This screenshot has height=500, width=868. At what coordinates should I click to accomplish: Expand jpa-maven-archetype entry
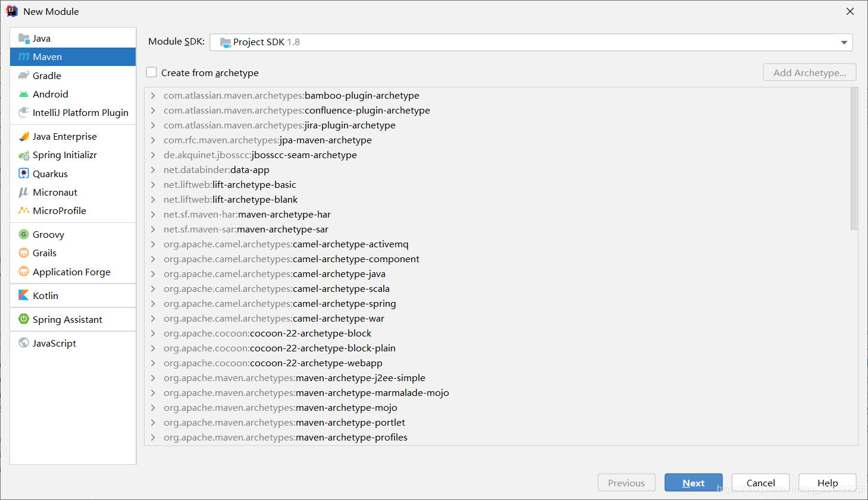pos(153,140)
